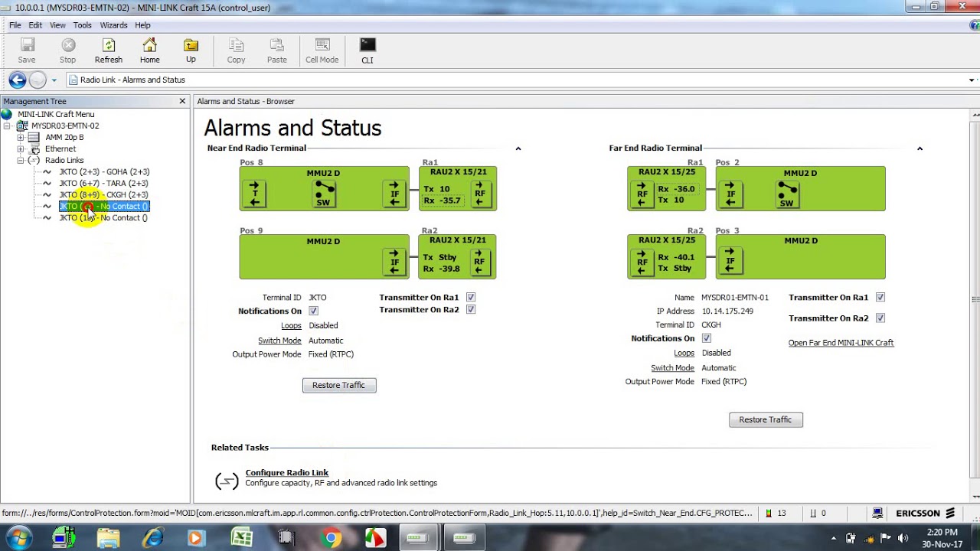Click the IF loop block on far-end Pos 2

(730, 194)
